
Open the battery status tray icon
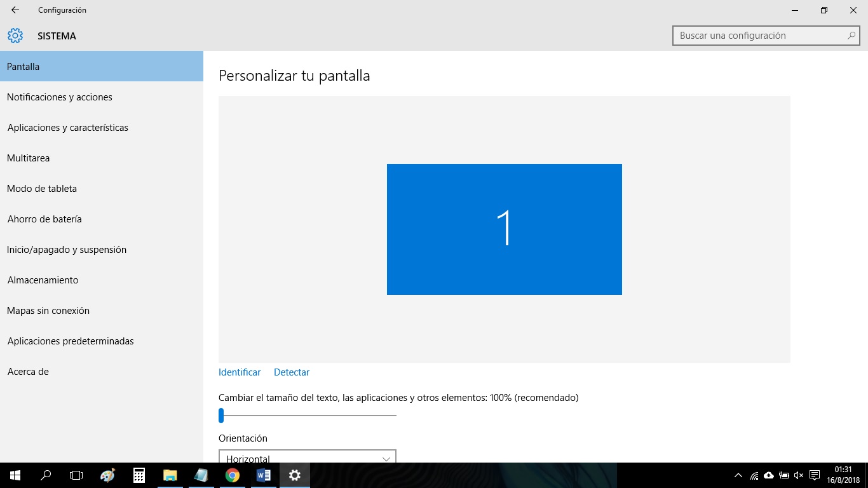tap(784, 475)
